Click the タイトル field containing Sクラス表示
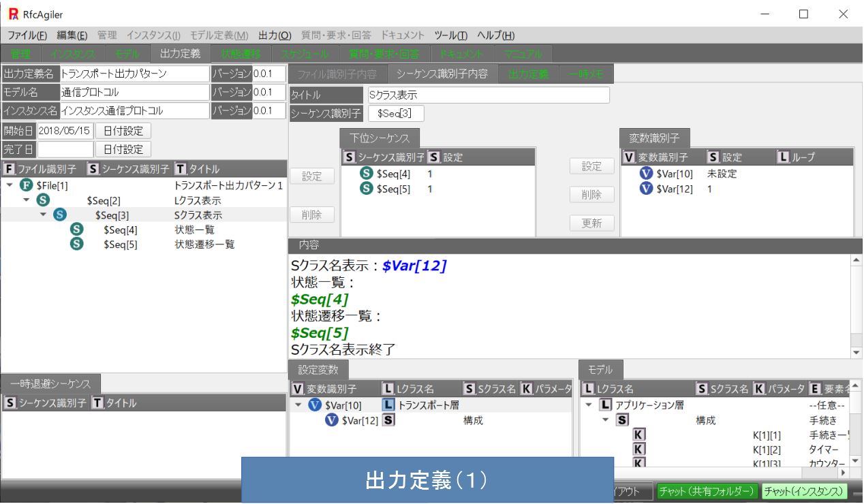The height and width of the screenshot is (504, 864). click(x=488, y=95)
